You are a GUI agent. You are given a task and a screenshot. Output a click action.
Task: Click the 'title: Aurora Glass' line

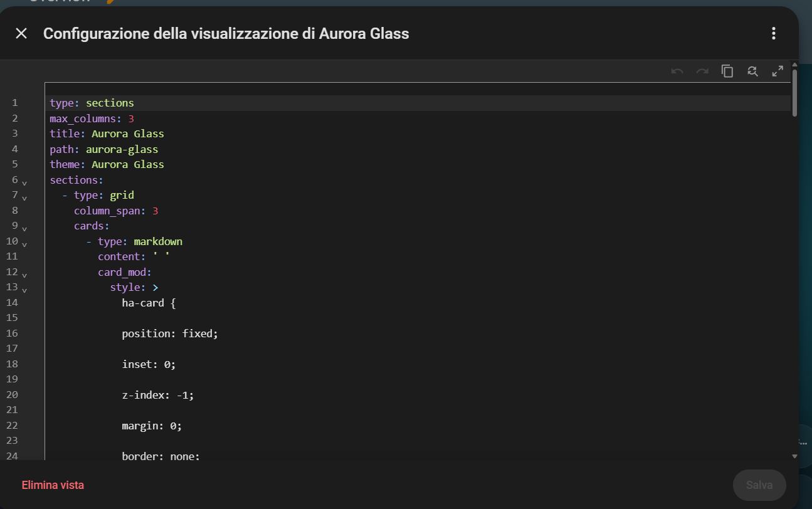(x=107, y=134)
